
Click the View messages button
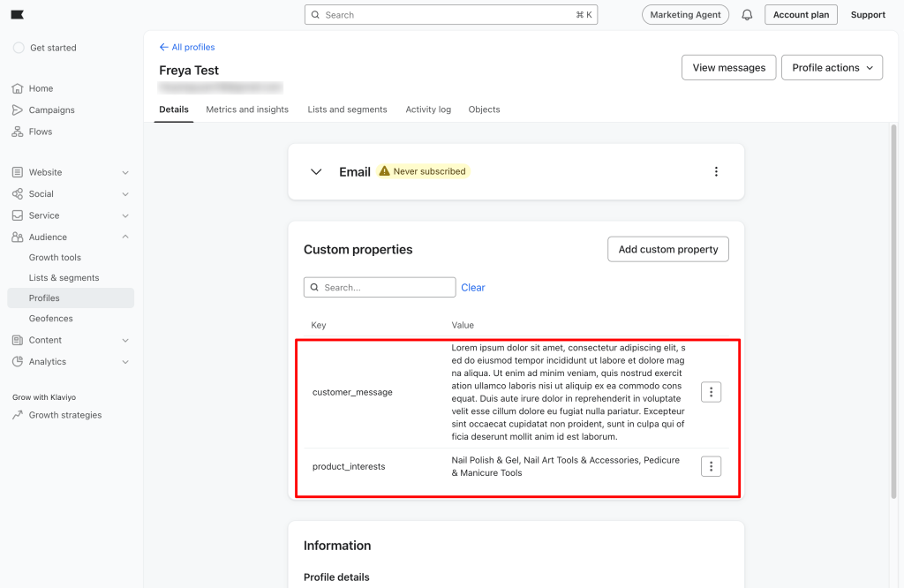point(728,67)
